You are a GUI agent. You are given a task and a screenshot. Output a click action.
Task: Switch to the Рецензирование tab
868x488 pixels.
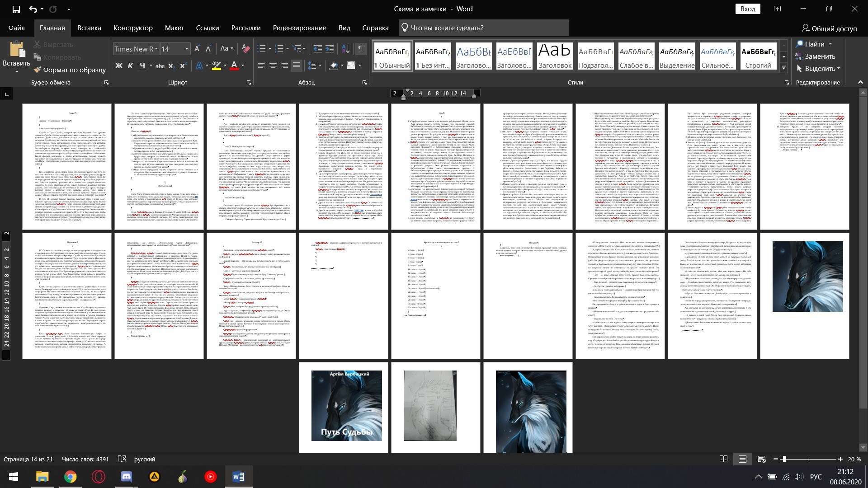(299, 28)
